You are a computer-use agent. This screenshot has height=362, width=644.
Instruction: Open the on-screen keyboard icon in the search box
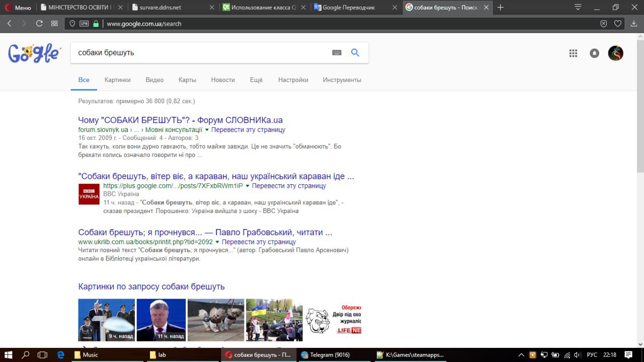337,52
